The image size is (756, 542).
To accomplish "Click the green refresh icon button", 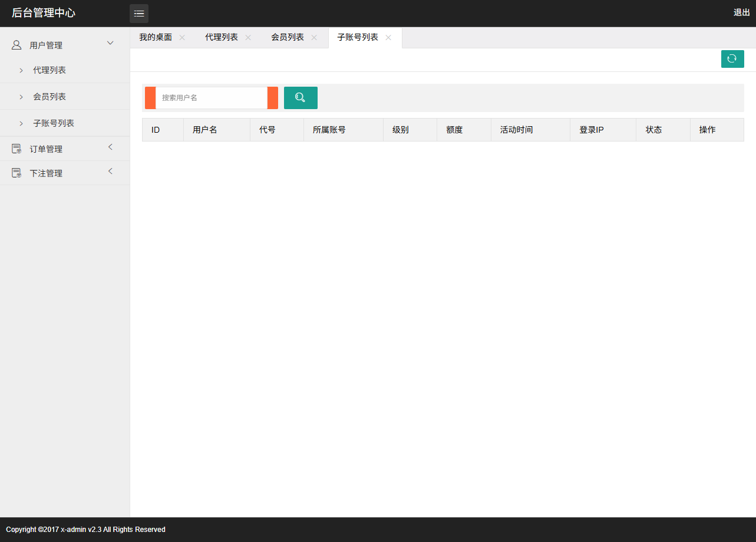I will tap(732, 59).
